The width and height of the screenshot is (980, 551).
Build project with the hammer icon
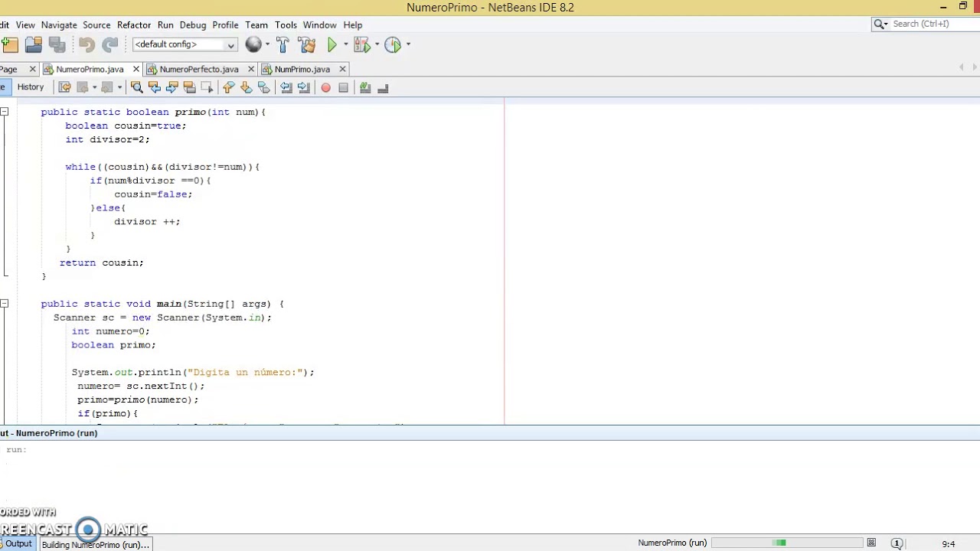pyautogui.click(x=283, y=45)
